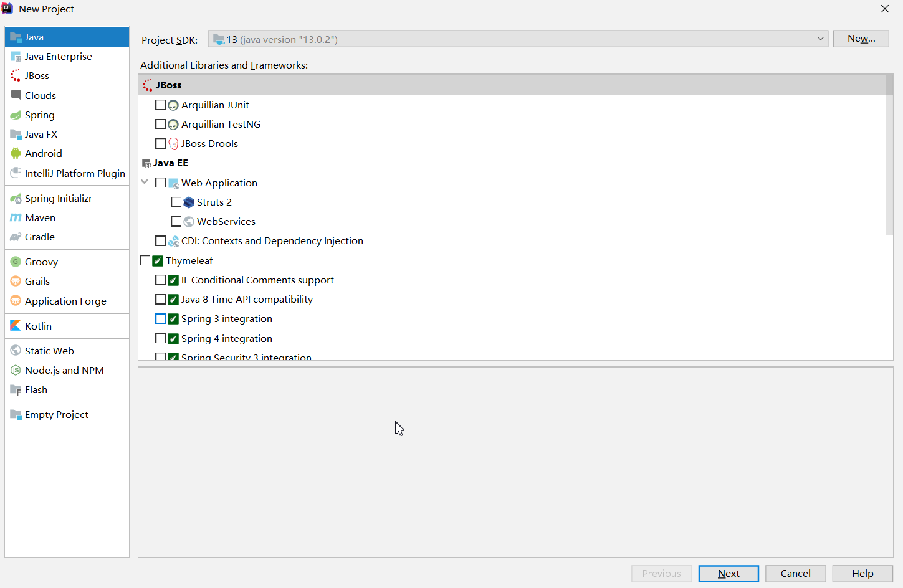The width and height of the screenshot is (903, 588).
Task: Click the Struts 2 blue cube icon
Action: [189, 202]
